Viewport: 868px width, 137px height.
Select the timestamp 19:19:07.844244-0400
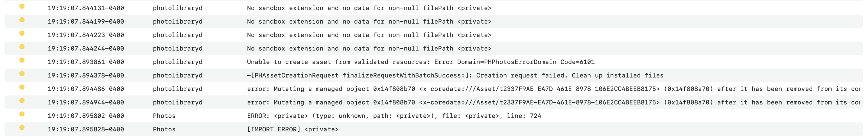tap(86, 49)
